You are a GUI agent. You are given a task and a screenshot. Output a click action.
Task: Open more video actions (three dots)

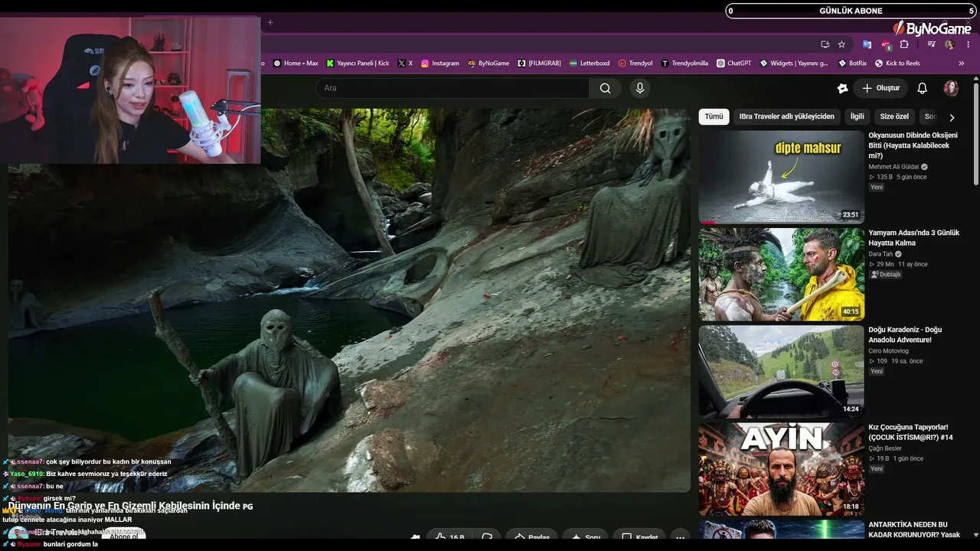680,537
